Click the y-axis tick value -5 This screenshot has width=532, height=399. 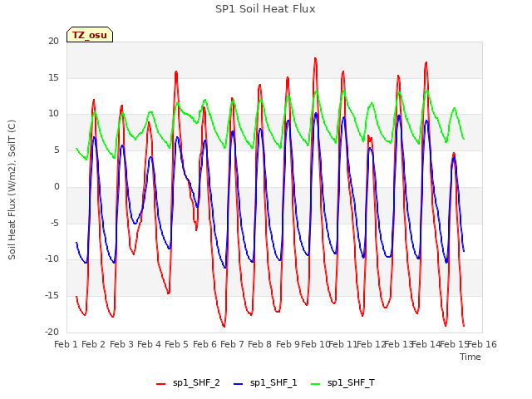point(55,224)
